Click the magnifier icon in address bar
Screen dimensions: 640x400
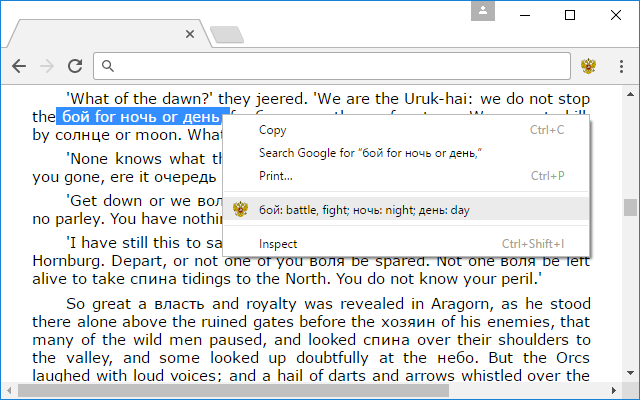click(109, 67)
